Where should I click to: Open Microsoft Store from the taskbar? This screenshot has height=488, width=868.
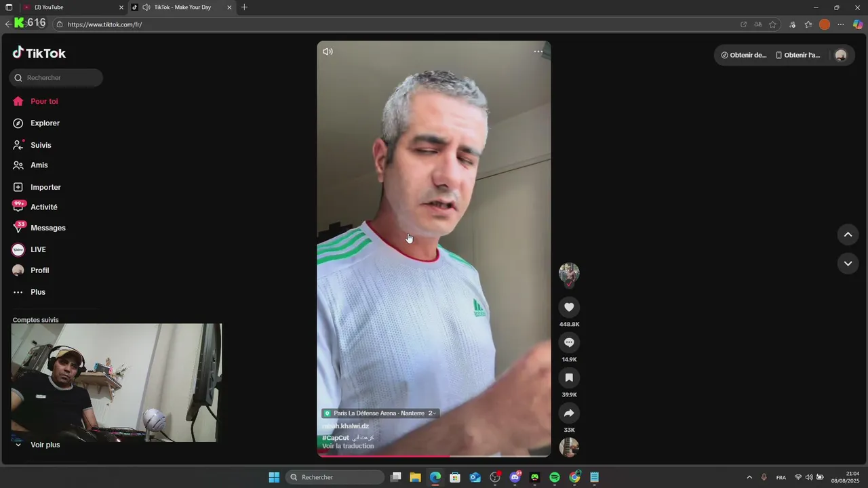[455, 477]
